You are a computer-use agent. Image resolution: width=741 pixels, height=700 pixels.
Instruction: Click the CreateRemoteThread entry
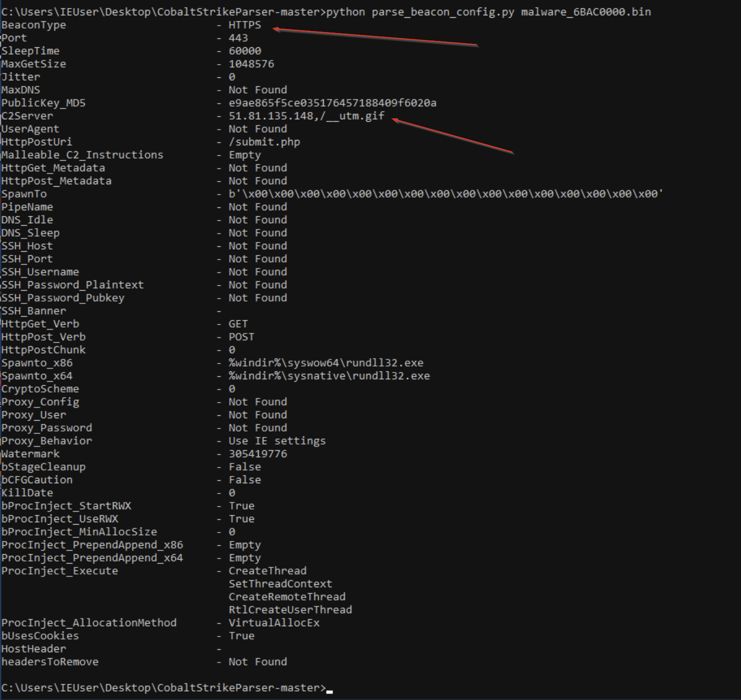[x=287, y=597]
